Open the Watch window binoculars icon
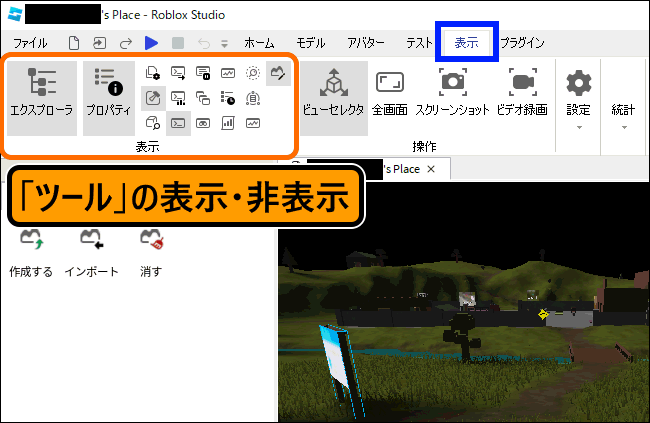 click(203, 123)
